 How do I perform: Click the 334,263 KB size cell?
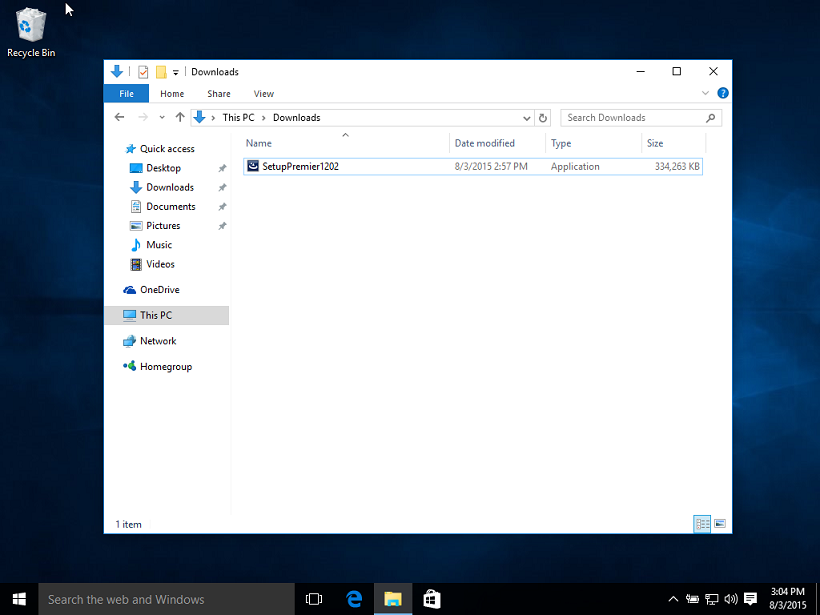coord(677,166)
